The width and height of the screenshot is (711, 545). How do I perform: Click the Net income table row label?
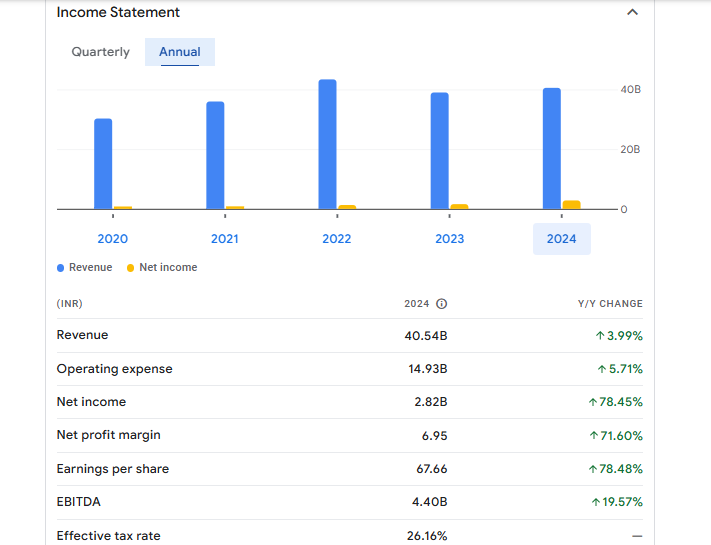pos(91,402)
